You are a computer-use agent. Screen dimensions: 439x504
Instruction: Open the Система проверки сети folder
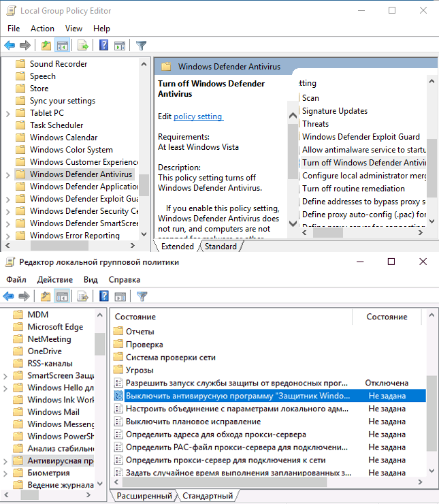point(171,357)
